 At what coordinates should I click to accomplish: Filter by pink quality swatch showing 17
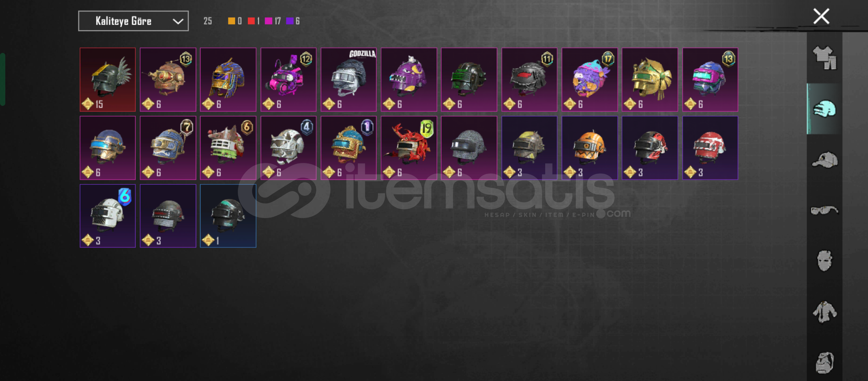coord(269,21)
